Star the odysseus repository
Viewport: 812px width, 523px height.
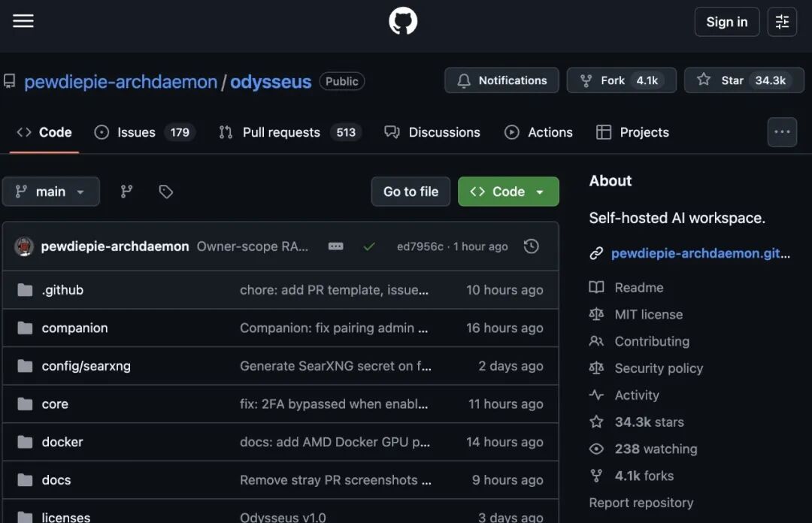(744, 80)
